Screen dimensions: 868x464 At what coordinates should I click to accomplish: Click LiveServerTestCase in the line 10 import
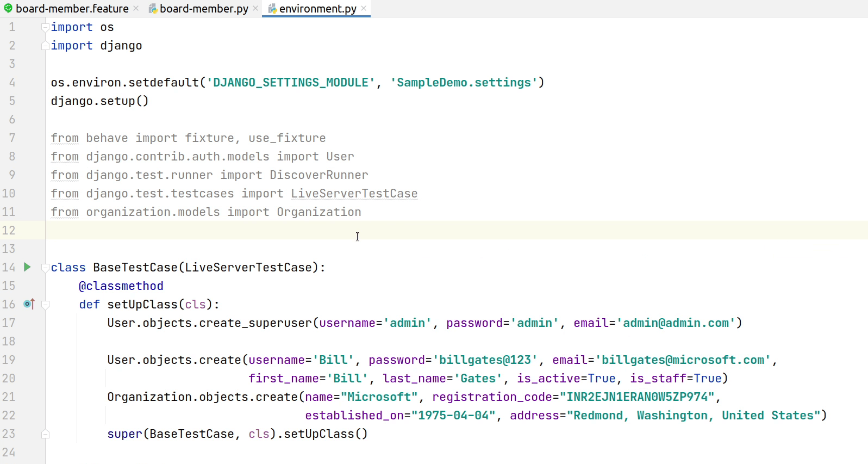[x=354, y=193]
